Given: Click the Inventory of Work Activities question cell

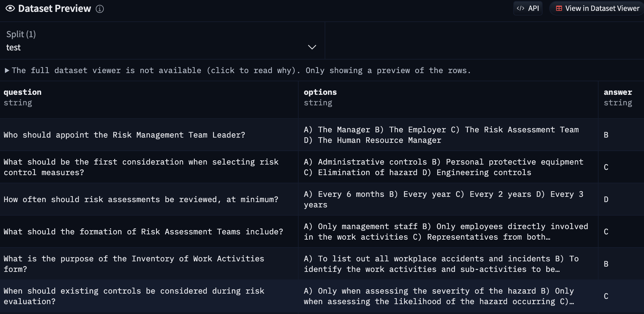Looking at the screenshot, I should click(x=134, y=264).
